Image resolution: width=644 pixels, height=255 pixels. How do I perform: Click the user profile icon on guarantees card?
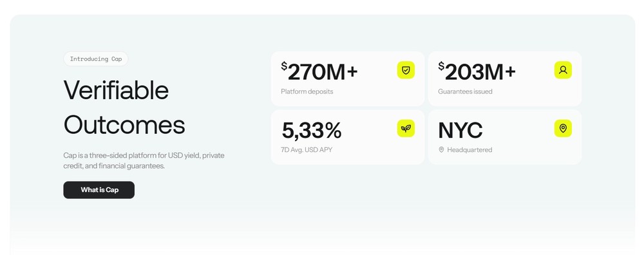click(563, 70)
